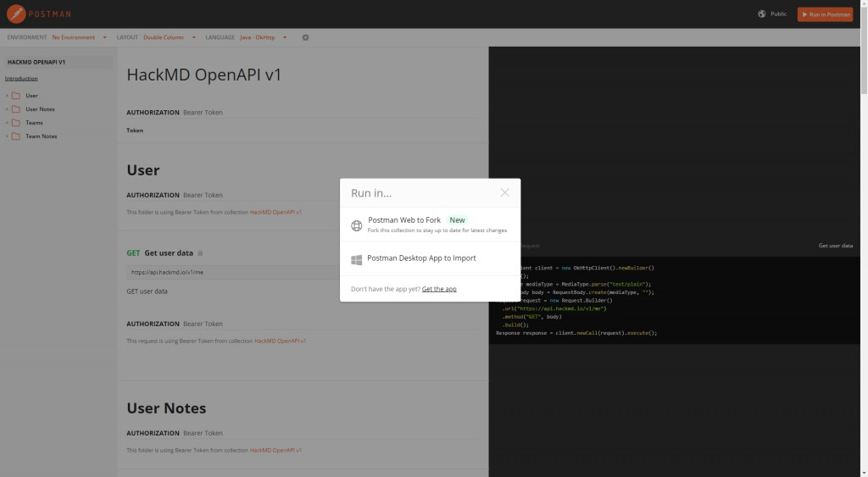The image size is (868, 477).
Task: Select Postman Web to Fork option
Action: (x=430, y=225)
